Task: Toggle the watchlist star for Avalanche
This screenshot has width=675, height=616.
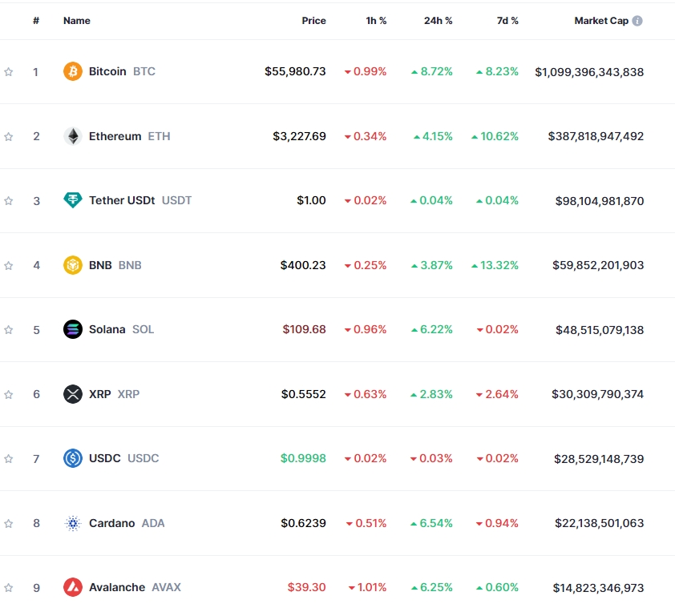Action: tap(9, 587)
